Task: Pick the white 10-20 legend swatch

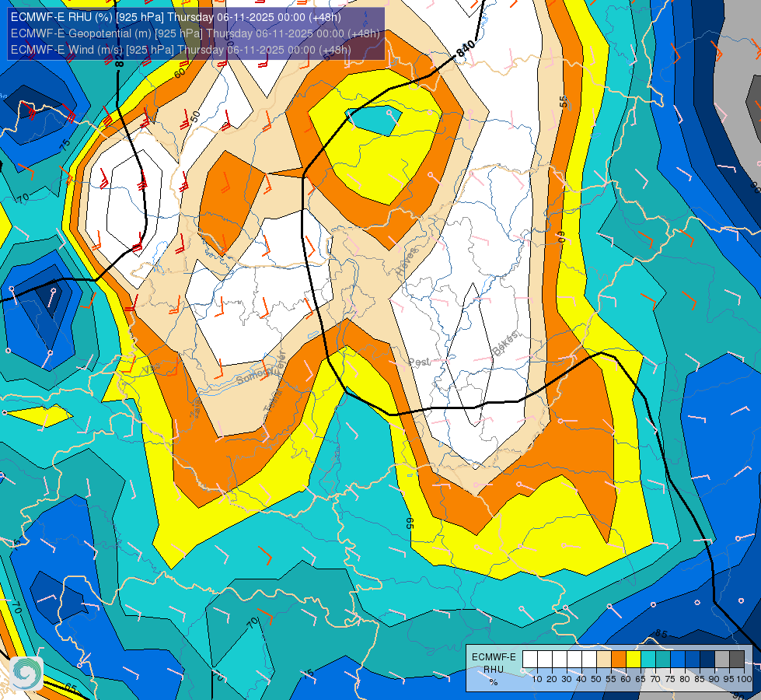Action: coord(545,659)
